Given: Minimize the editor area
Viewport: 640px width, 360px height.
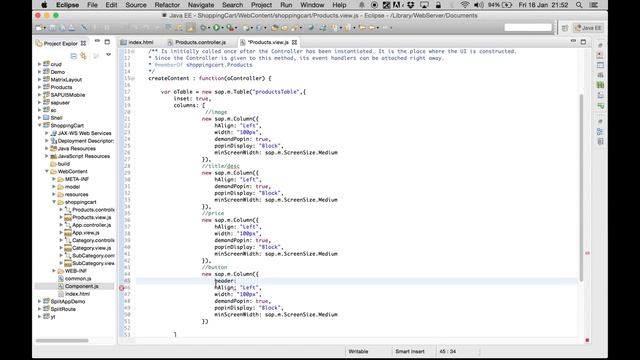Looking at the screenshot, I should 573,41.
